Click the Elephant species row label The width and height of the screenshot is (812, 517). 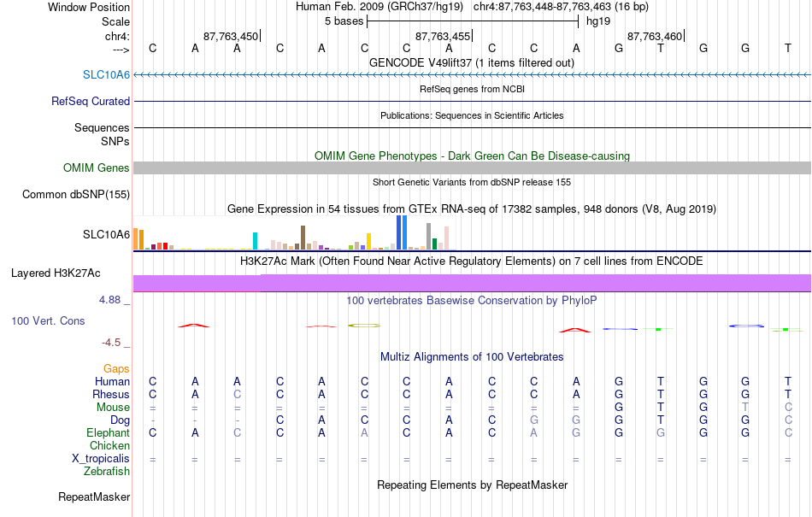[x=108, y=432]
